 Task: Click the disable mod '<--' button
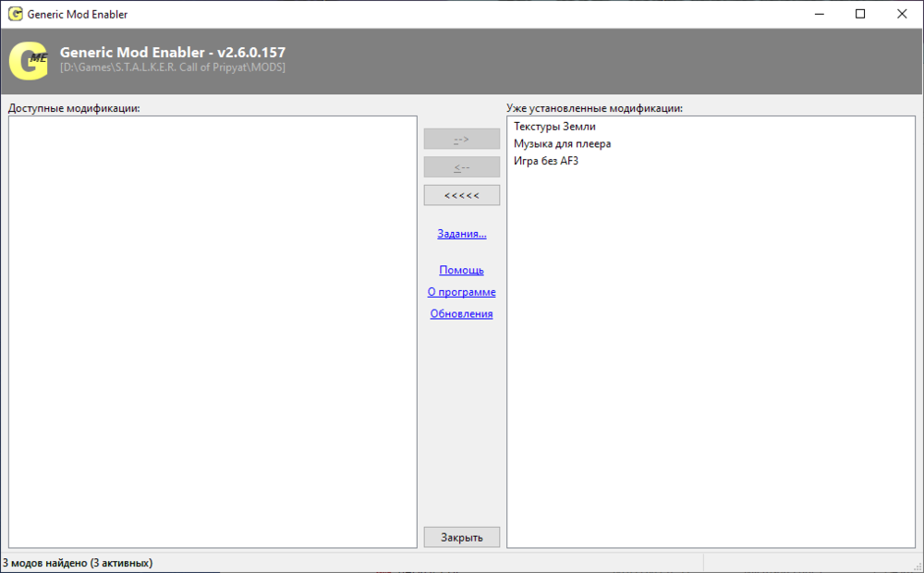461,167
